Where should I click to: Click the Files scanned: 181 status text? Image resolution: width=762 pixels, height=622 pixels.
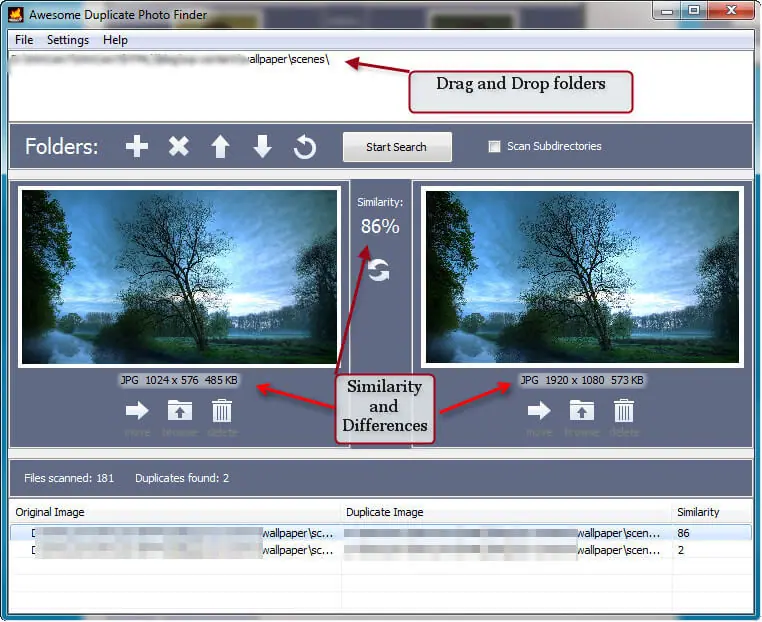tap(69, 478)
